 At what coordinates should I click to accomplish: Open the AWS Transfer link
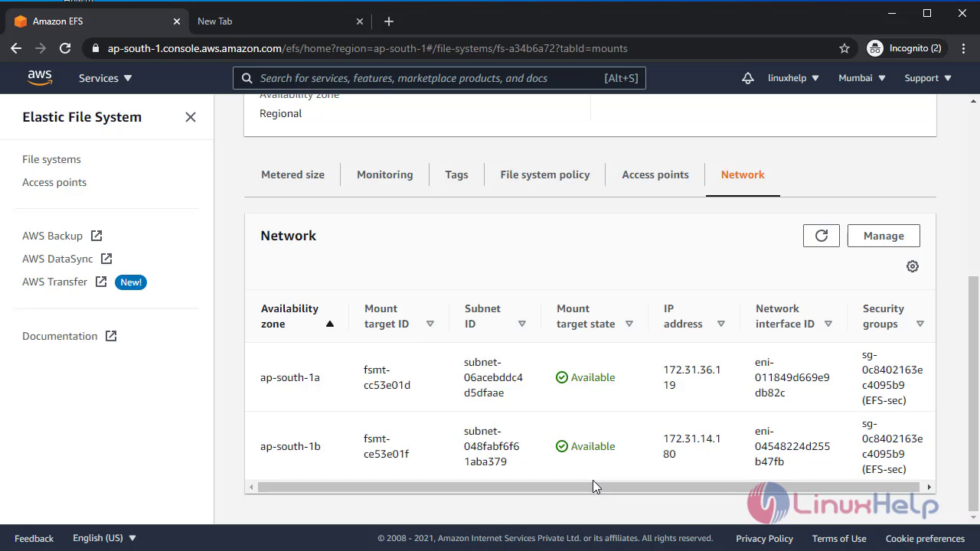55,282
